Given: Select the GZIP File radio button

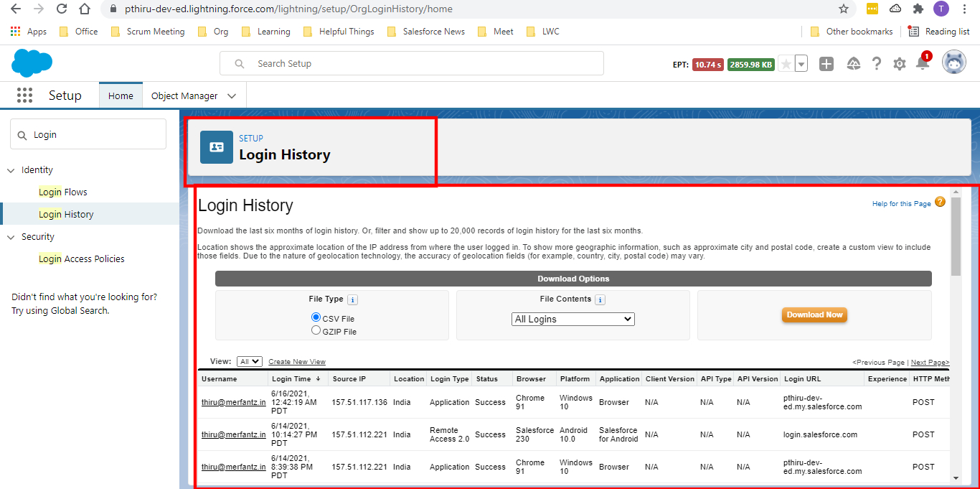Looking at the screenshot, I should 316,330.
